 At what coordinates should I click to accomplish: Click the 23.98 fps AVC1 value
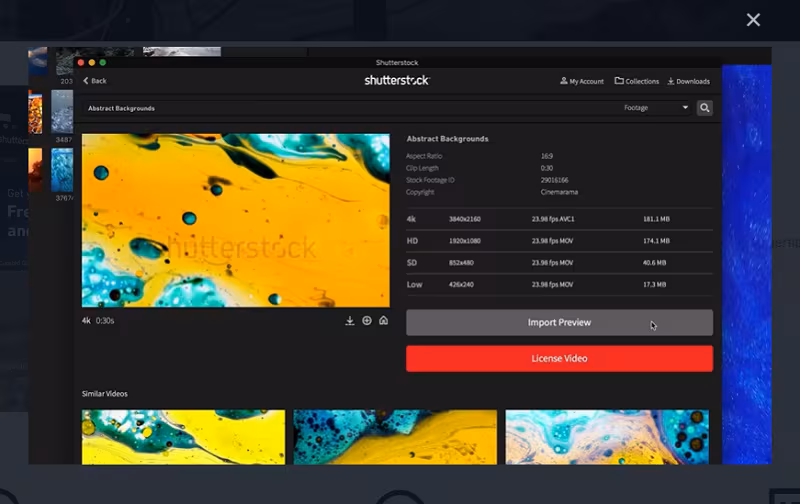click(x=553, y=219)
